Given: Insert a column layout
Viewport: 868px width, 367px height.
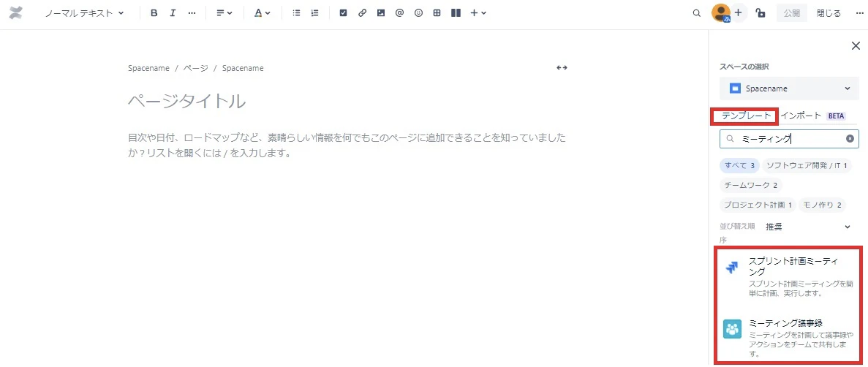Looking at the screenshot, I should tap(456, 13).
